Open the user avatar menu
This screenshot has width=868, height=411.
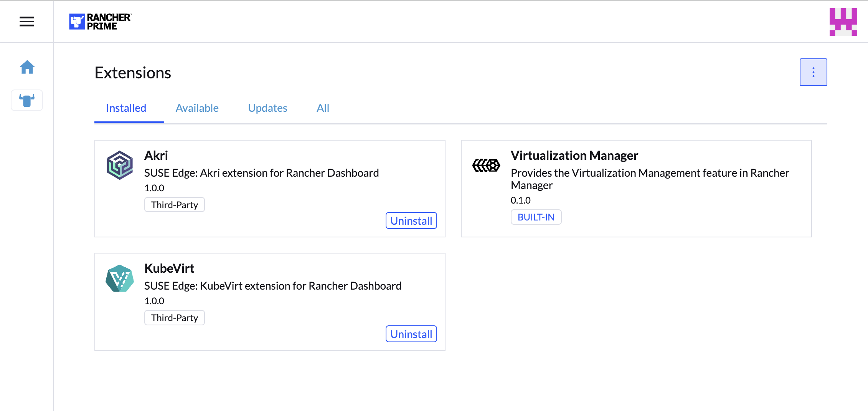[x=843, y=22]
